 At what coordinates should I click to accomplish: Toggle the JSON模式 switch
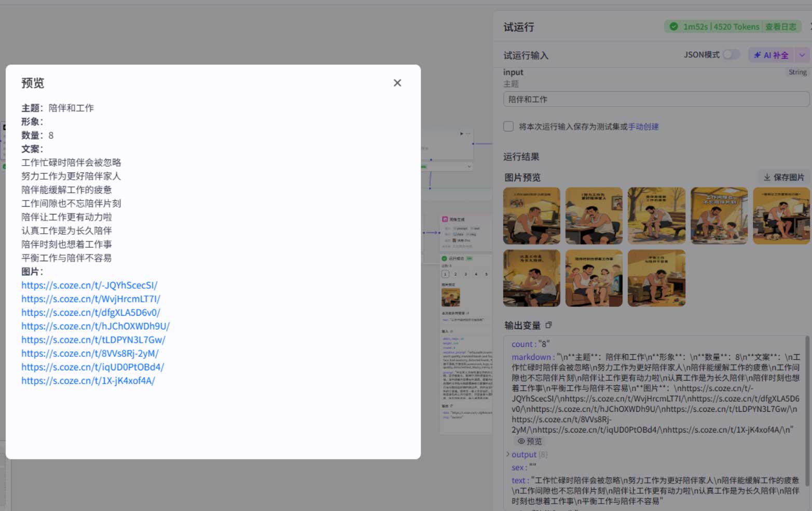coord(731,55)
